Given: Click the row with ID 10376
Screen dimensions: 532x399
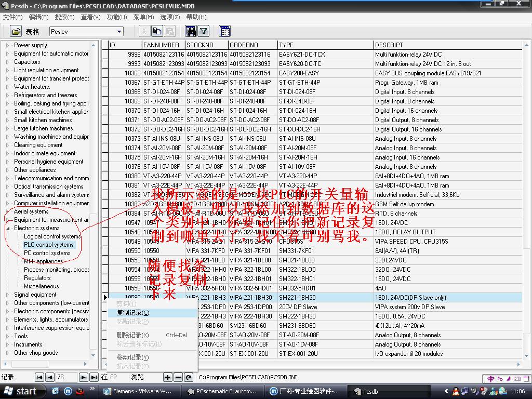Looking at the screenshot, I should coord(315,167).
